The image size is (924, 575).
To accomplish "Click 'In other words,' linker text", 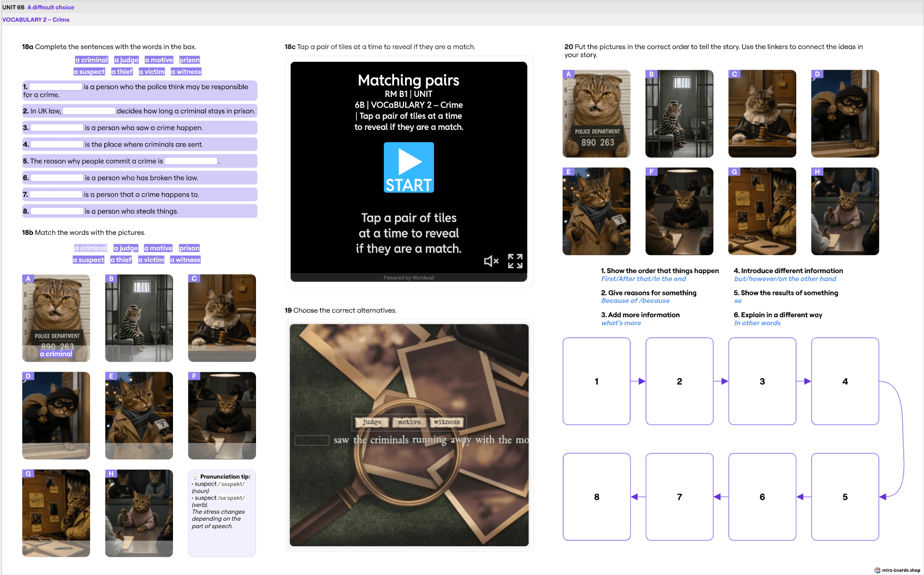I will pos(757,323).
